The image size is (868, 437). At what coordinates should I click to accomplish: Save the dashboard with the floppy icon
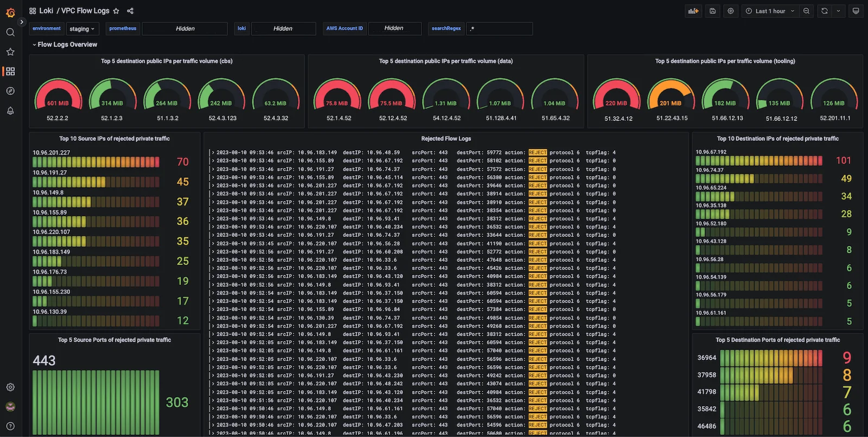coord(713,11)
